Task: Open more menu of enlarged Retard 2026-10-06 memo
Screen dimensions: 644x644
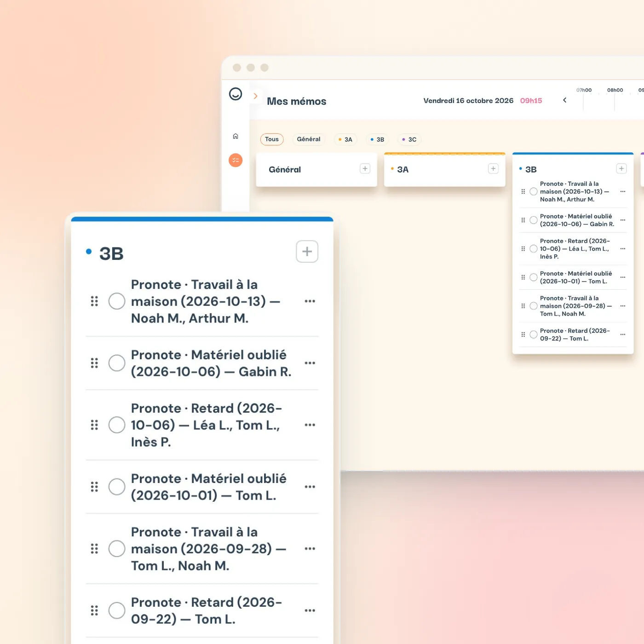Action: (310, 425)
